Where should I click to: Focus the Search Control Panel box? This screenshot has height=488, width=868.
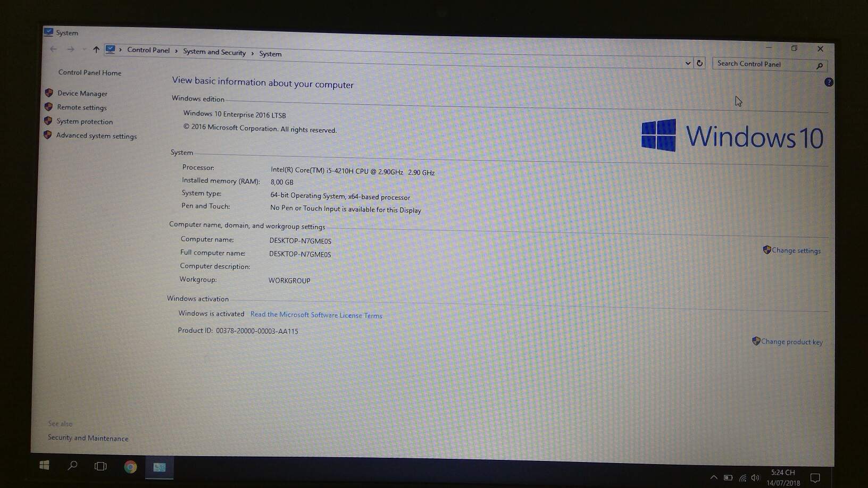click(763, 64)
